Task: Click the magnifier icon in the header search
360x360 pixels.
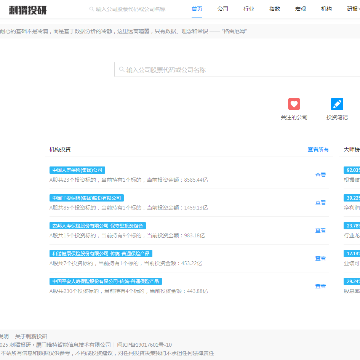Action: 91,9
